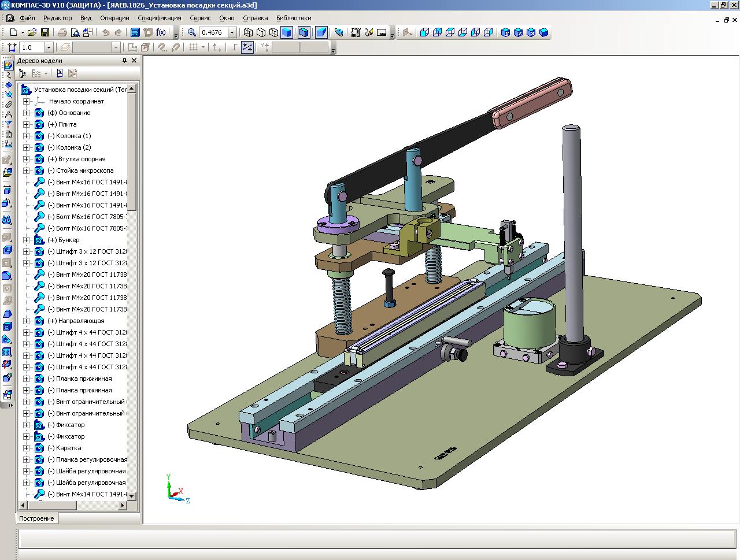Click the Print preview icon
Viewport: 740px width, 560px height.
pos(75,32)
